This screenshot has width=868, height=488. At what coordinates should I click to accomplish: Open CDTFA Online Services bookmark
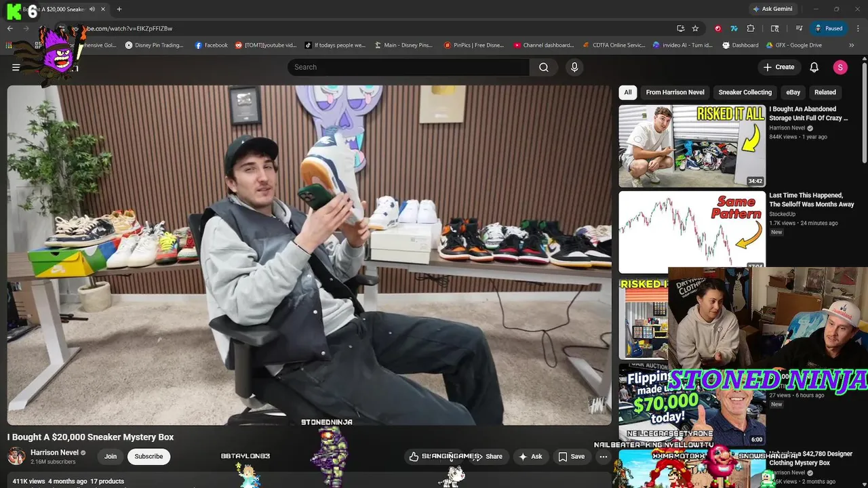[x=614, y=45]
